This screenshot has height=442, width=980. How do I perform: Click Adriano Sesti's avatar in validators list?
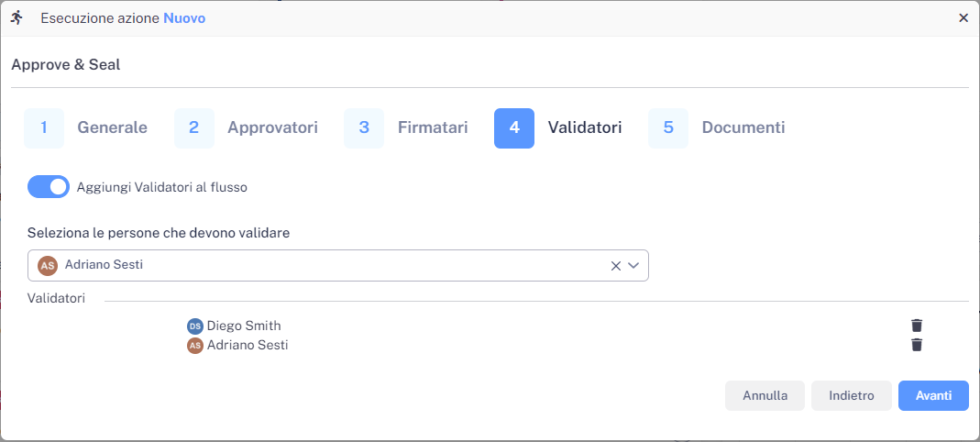(x=194, y=346)
